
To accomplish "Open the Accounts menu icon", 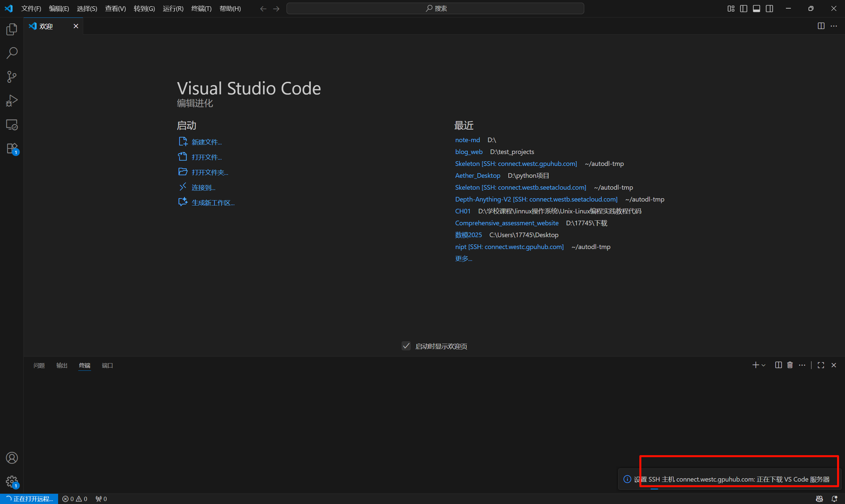I will click(x=12, y=458).
